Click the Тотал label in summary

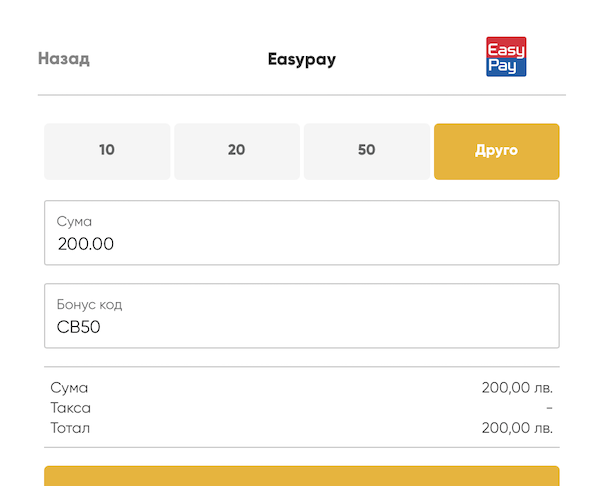70,428
